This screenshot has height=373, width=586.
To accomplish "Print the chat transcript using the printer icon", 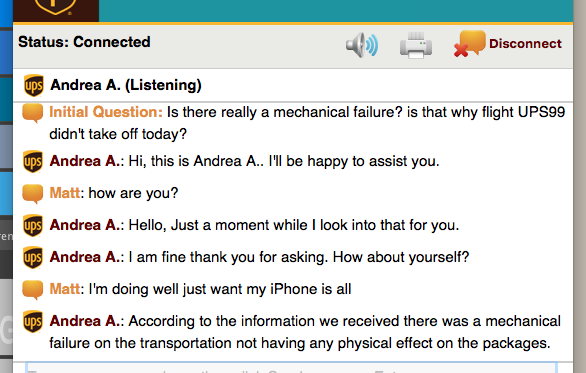I will (x=416, y=45).
